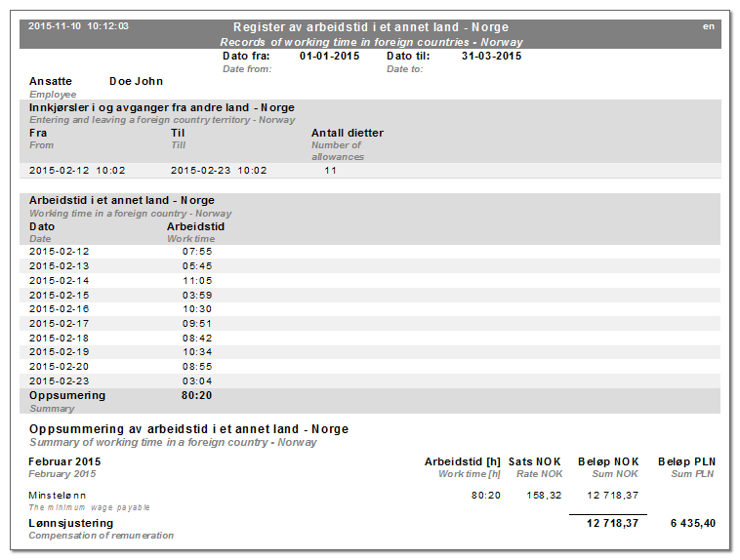Click work time value 08:55

point(197,367)
